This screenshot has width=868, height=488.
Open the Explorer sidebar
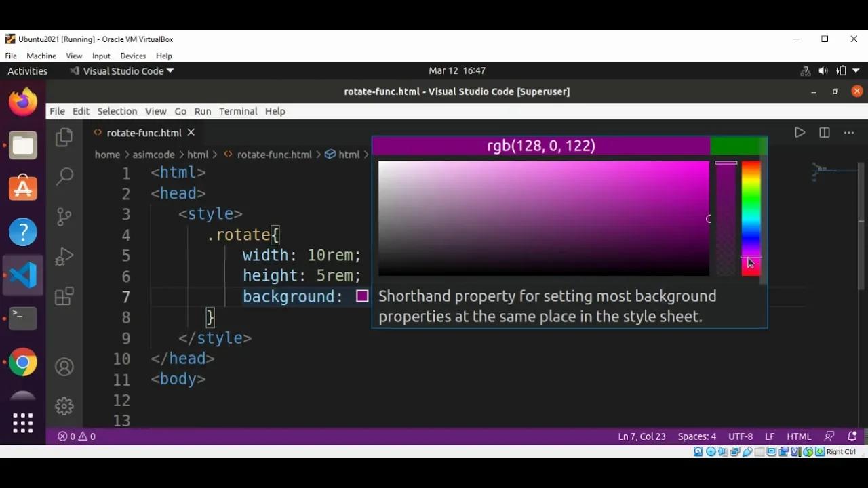coord(64,136)
